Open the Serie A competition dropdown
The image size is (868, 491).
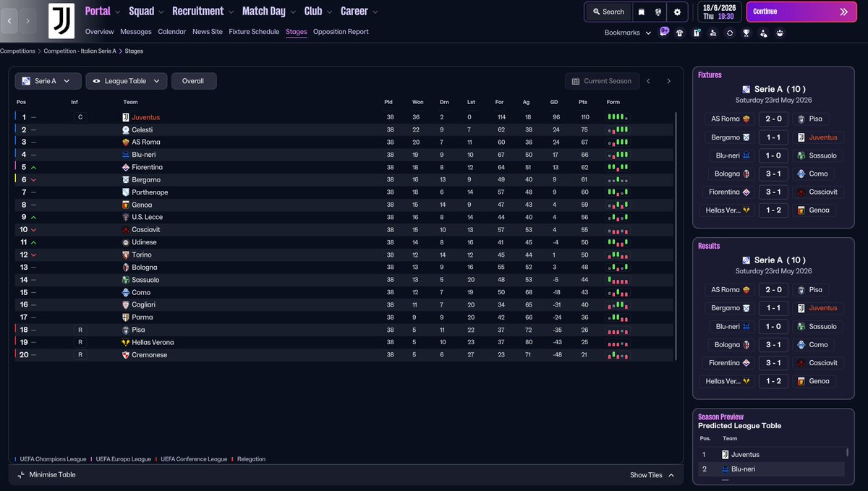tap(48, 81)
